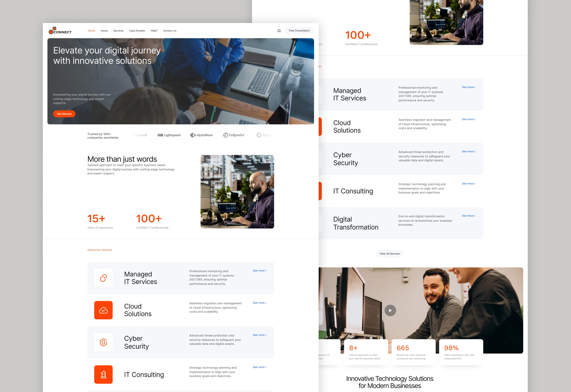Click the '100+' stat on the right page
Viewport: 571px width, 392px height.
[358, 35]
